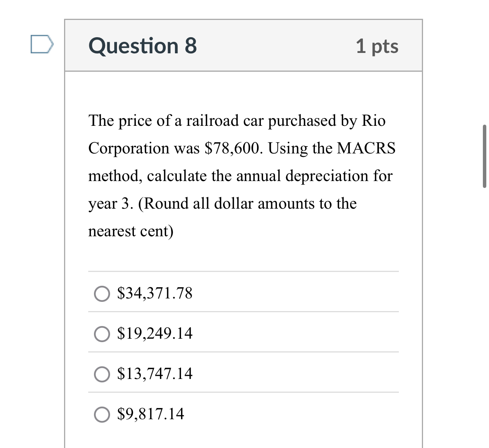Viewport: 489px width, 448px height.
Task: Click the Question 8 header title
Action: click(x=143, y=46)
